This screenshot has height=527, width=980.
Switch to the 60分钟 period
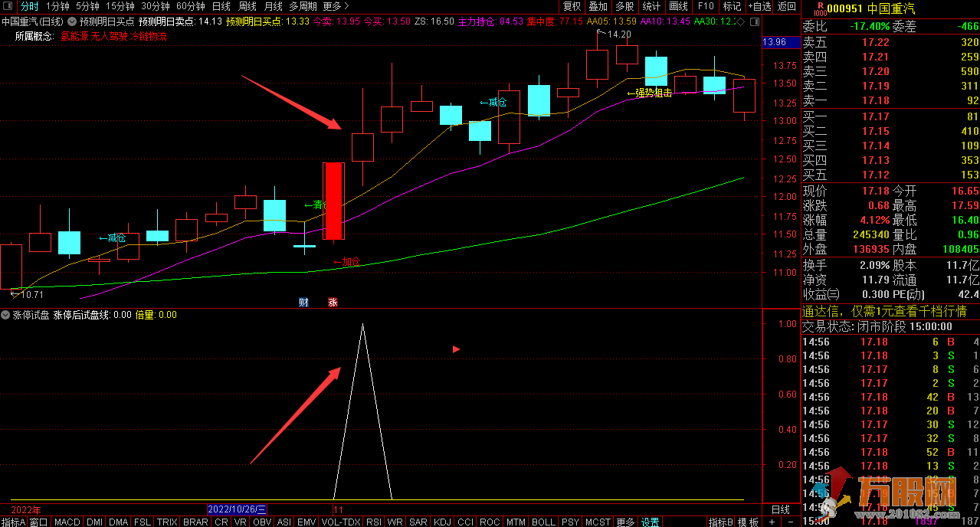[191, 6]
